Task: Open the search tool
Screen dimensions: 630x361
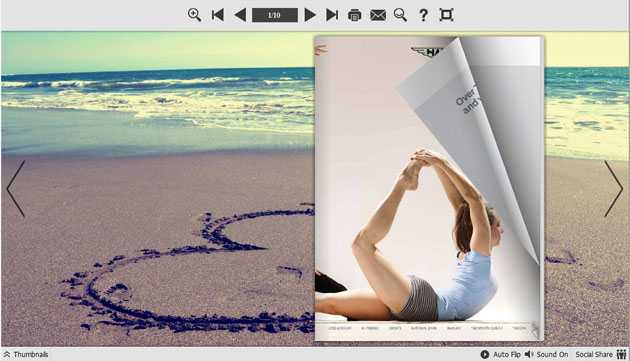Action: point(400,15)
